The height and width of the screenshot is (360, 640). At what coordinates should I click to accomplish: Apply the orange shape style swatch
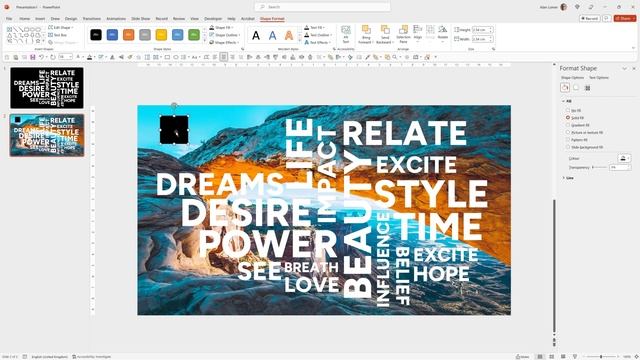coord(129,35)
